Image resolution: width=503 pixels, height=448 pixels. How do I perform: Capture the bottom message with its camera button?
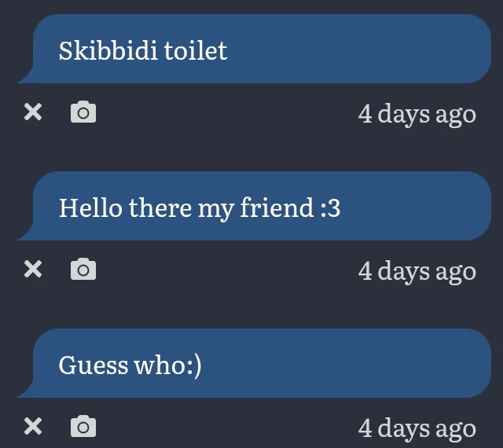coord(83,426)
